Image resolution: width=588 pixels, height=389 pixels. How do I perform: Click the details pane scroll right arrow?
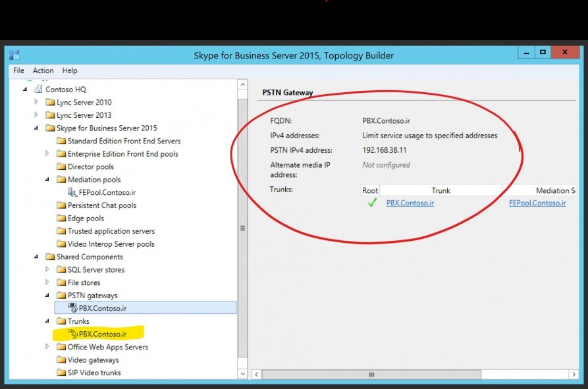coord(574,375)
